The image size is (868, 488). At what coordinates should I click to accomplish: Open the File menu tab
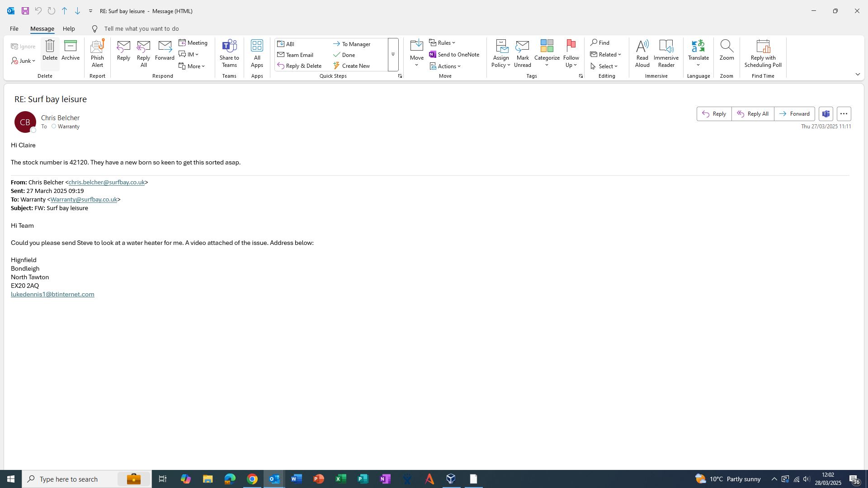pos(14,28)
